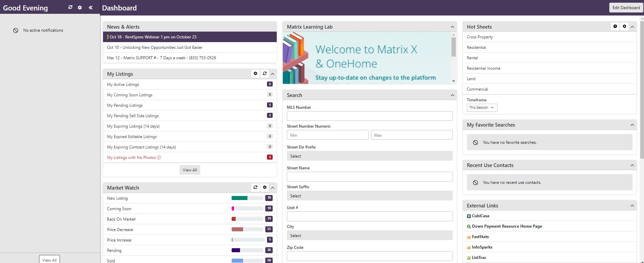Open the sidebar settings gear icon
The height and width of the screenshot is (263, 644).
tap(80, 7)
